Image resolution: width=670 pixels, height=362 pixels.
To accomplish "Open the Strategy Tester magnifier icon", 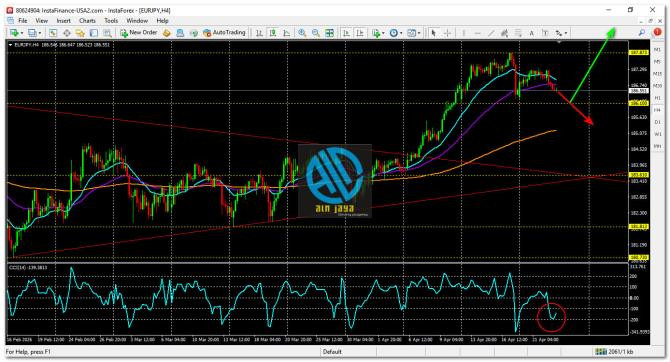I will [107, 33].
